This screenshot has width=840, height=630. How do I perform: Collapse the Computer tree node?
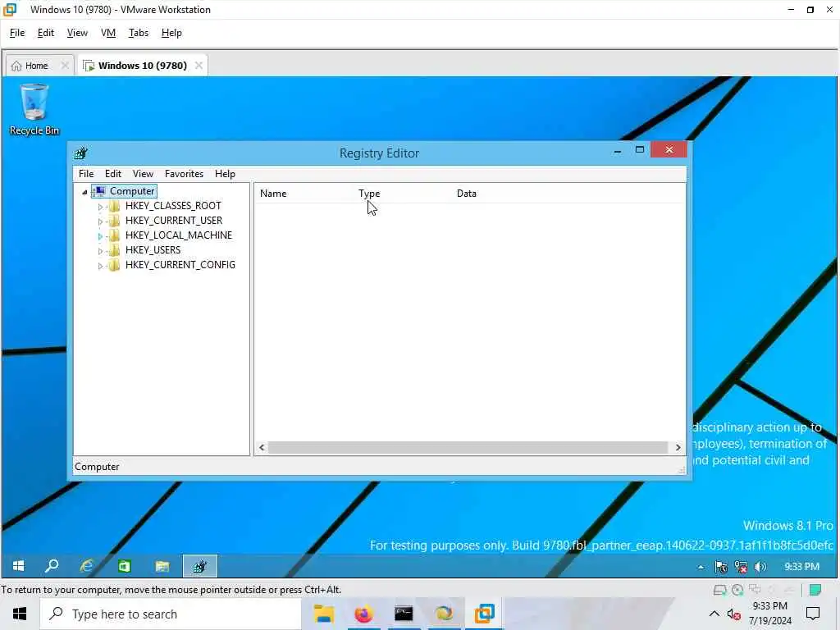(84, 192)
